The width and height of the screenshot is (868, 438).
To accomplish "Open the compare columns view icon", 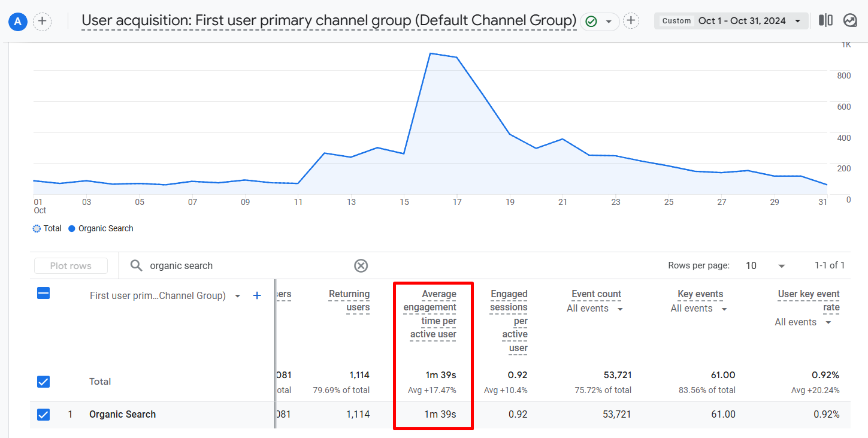I will click(825, 20).
